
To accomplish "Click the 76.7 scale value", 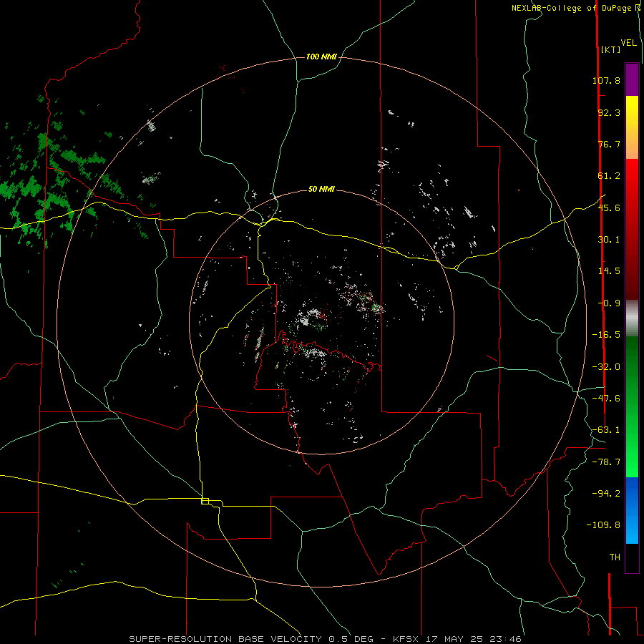I will pos(609,144).
